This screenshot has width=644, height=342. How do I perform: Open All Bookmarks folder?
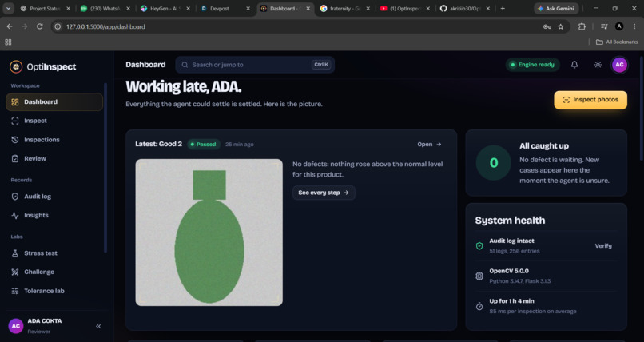click(x=617, y=42)
